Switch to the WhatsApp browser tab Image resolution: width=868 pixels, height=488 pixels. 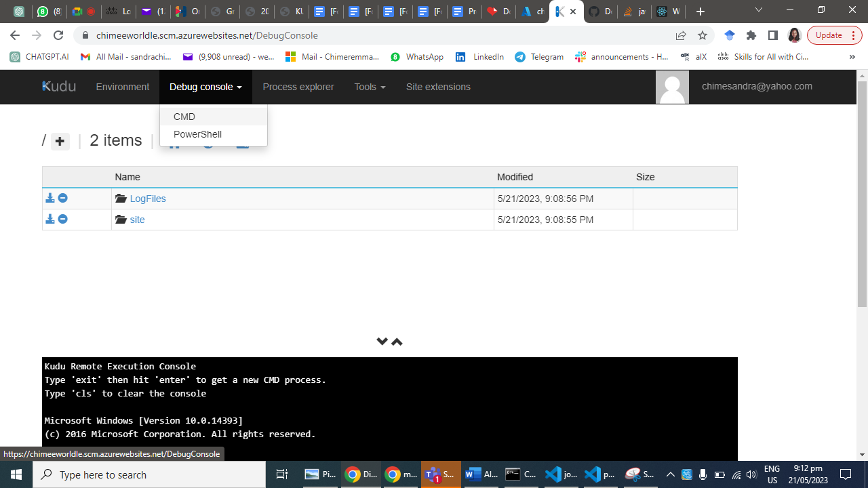click(50, 12)
